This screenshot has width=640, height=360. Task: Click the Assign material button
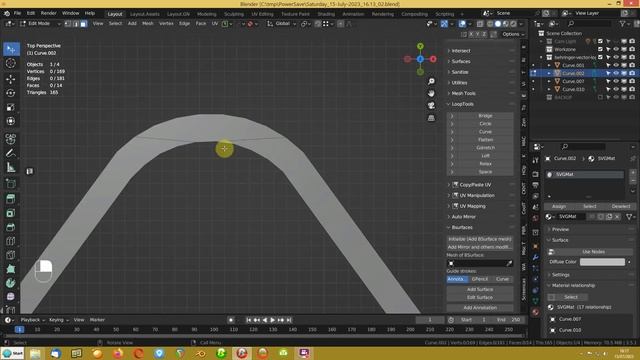(x=559, y=206)
